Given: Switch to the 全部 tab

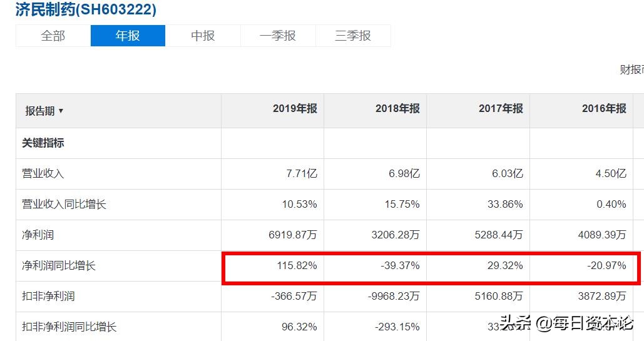Looking at the screenshot, I should 53,36.
